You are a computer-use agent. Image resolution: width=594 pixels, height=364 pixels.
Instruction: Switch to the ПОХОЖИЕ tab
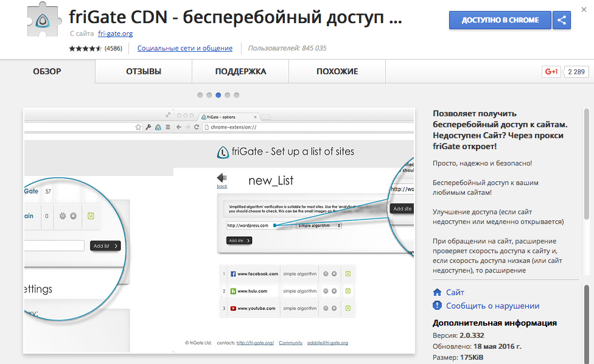337,71
